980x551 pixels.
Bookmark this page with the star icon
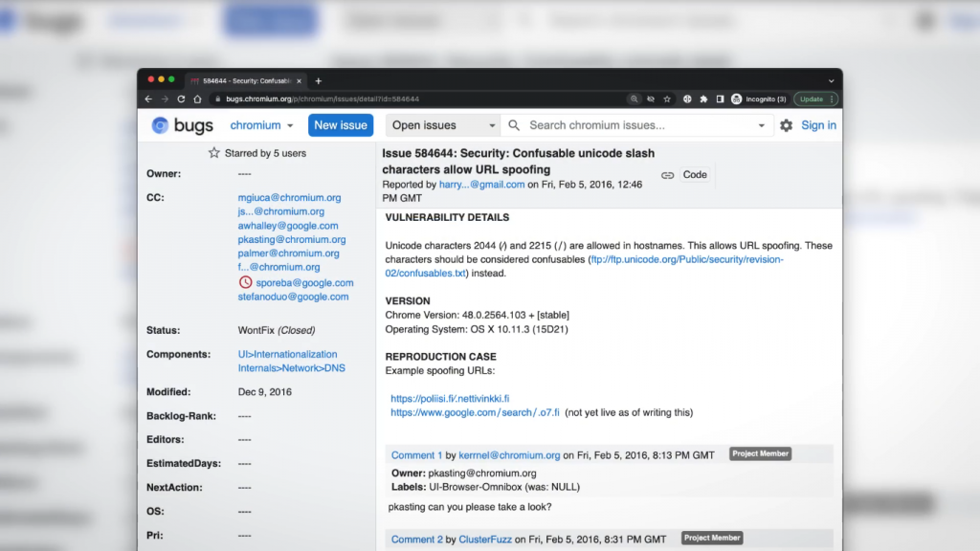(667, 99)
